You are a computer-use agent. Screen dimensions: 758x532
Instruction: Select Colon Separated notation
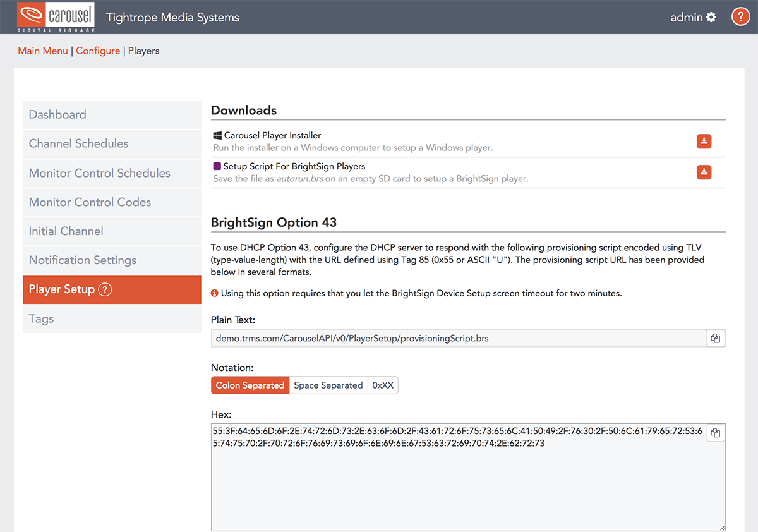tap(250, 385)
